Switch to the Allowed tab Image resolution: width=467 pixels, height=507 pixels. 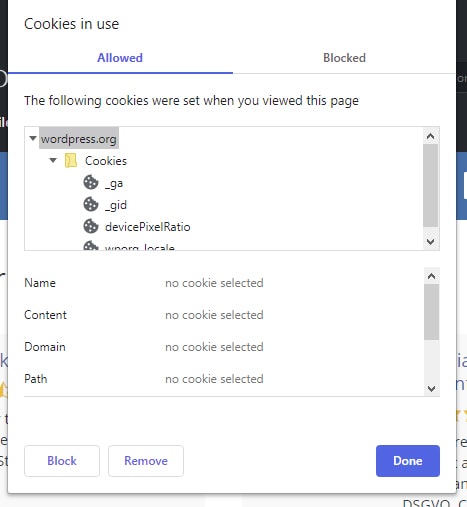pyautogui.click(x=120, y=58)
